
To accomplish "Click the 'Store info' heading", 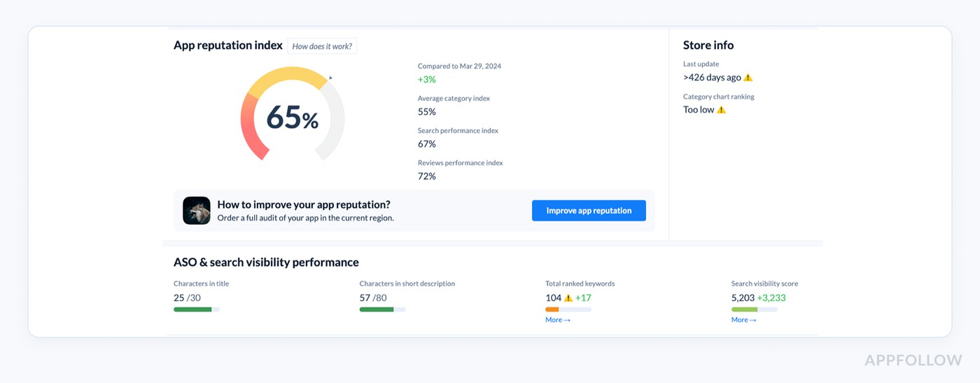I will (708, 46).
